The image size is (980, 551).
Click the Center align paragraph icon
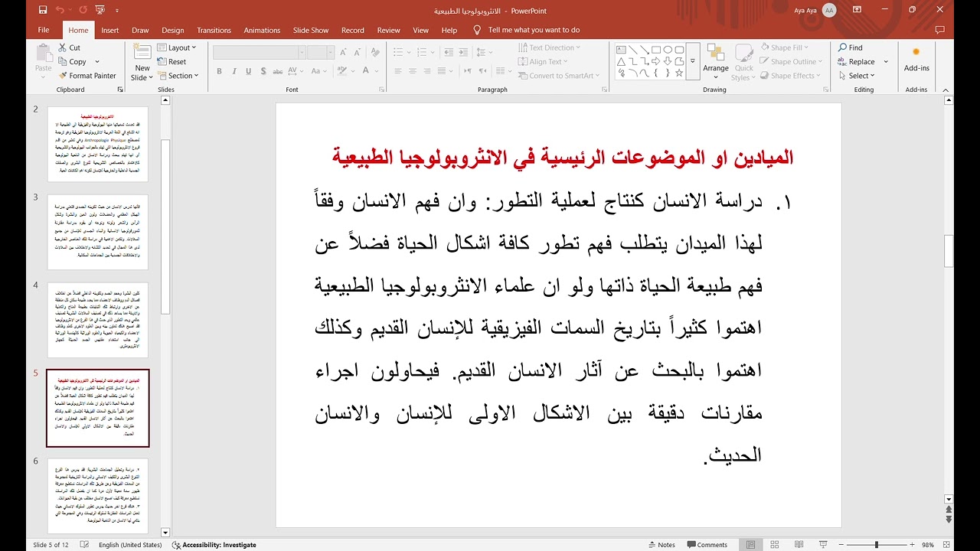tap(413, 71)
